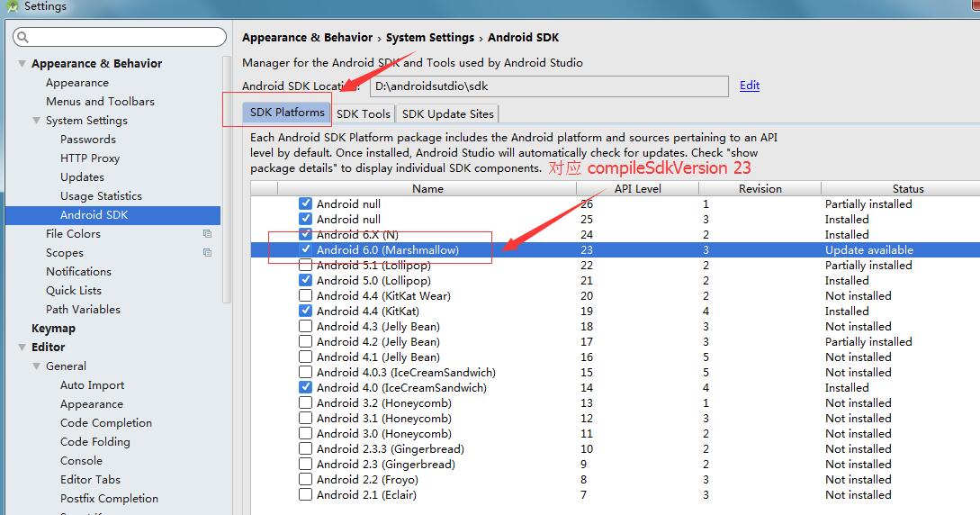
Task: Select Notifications settings
Action: 79,271
